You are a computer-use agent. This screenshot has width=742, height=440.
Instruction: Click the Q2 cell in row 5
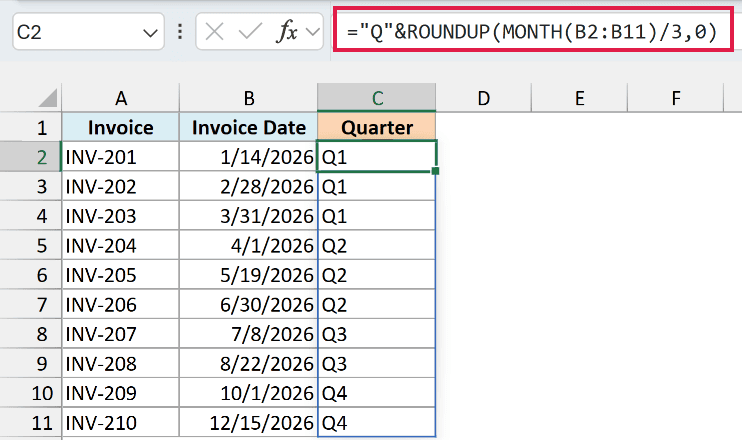tap(377, 245)
